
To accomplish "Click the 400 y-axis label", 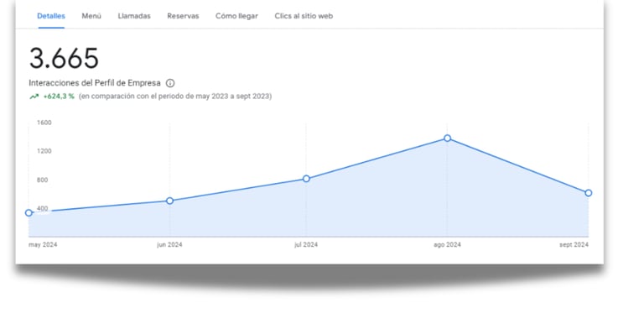I will (x=42, y=208).
